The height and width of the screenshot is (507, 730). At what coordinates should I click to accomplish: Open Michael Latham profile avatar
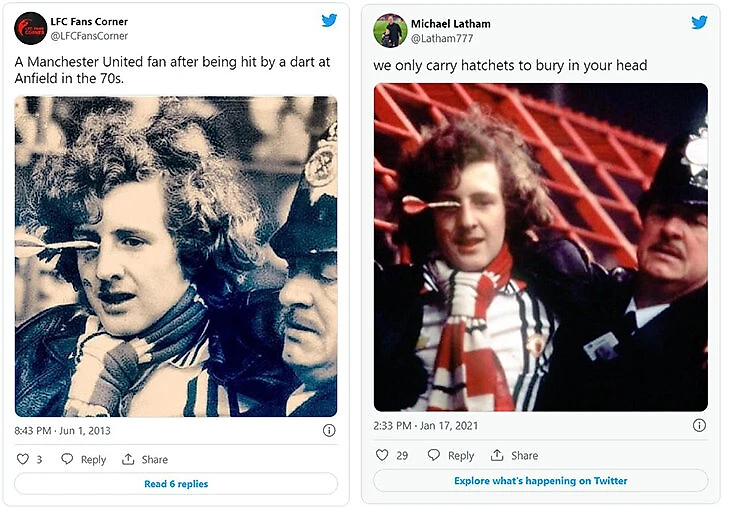tap(390, 30)
